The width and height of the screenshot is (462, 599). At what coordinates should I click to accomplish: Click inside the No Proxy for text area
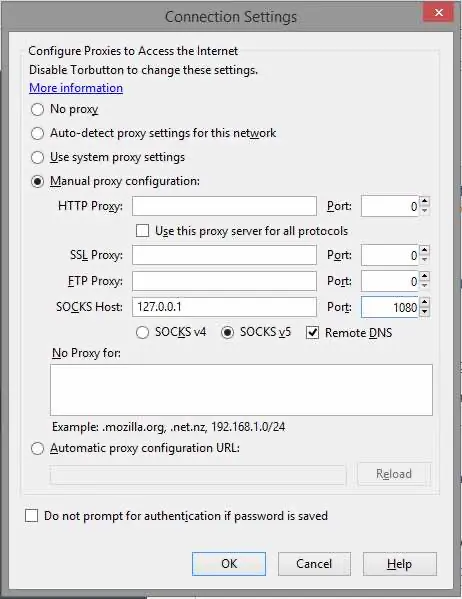[241, 390]
